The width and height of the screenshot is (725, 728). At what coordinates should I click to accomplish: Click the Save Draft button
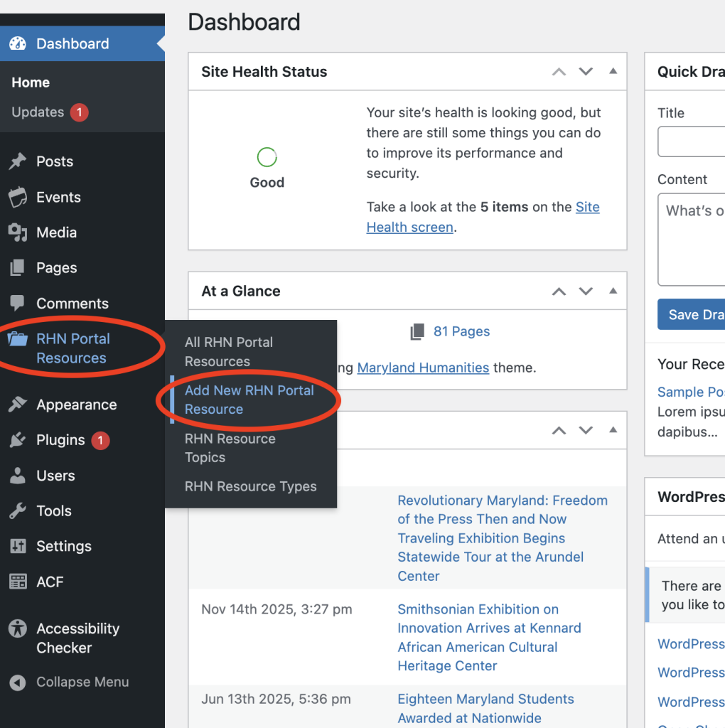point(692,314)
